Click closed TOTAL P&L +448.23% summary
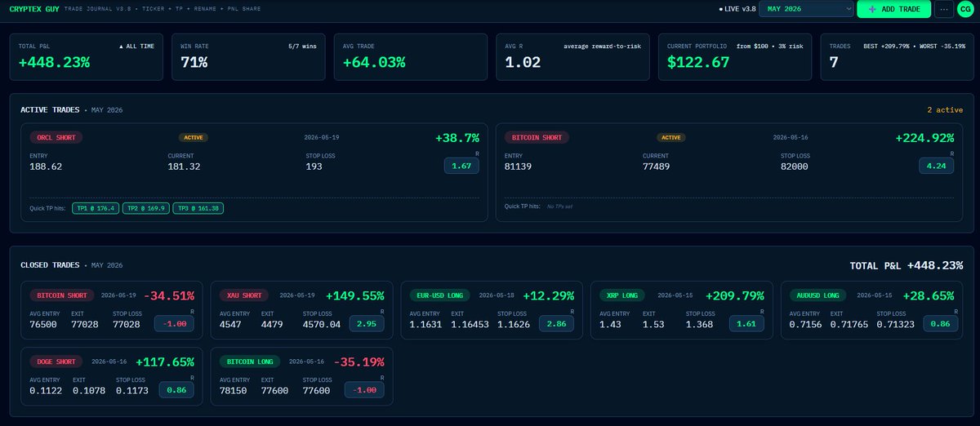980x426 pixels. 906,265
